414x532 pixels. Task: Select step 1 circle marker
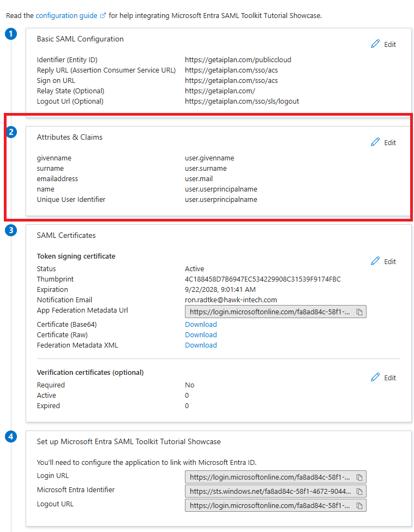pyautogui.click(x=11, y=34)
